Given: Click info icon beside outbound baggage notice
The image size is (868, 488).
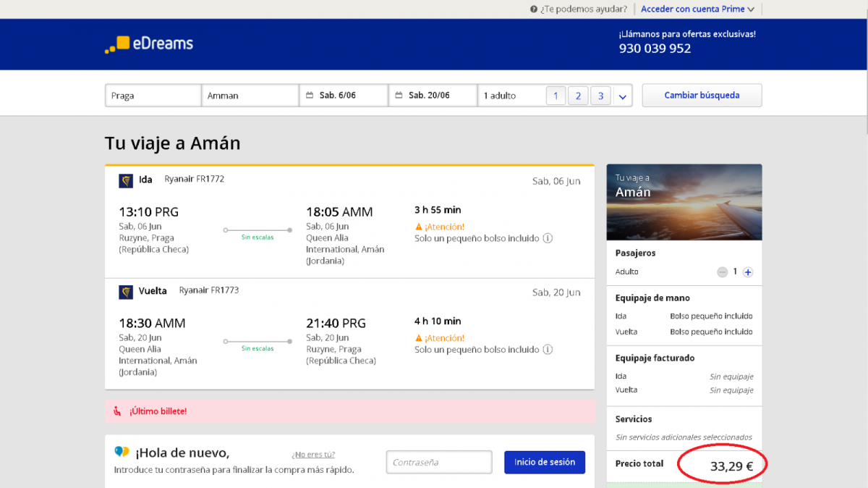Looking at the screenshot, I should 548,238.
